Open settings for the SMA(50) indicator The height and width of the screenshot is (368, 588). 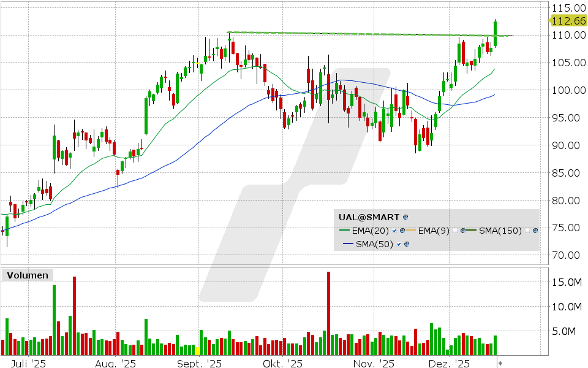pyautogui.click(x=407, y=243)
